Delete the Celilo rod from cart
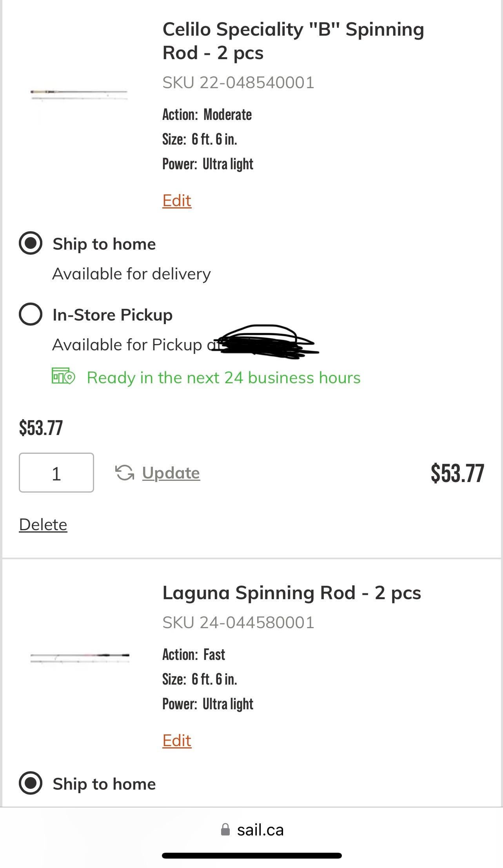The height and width of the screenshot is (868, 503). 43,525
